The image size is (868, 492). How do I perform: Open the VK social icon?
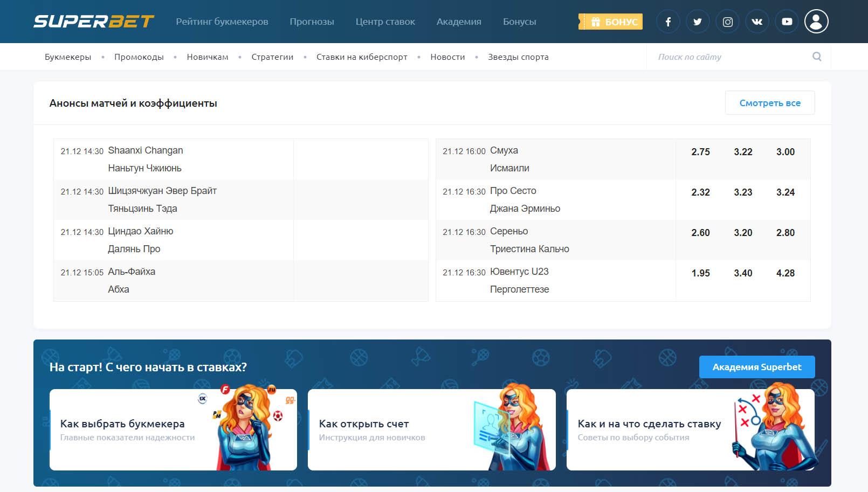coord(757,22)
